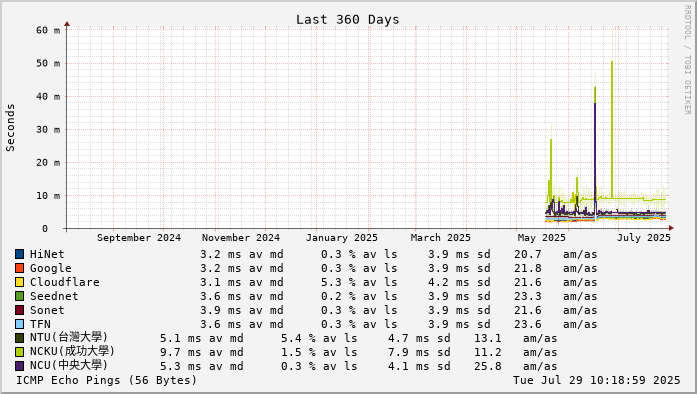This screenshot has height=394, width=697.
Task: Click TFN's '23.6' am/as value
Action: pyautogui.click(x=528, y=324)
